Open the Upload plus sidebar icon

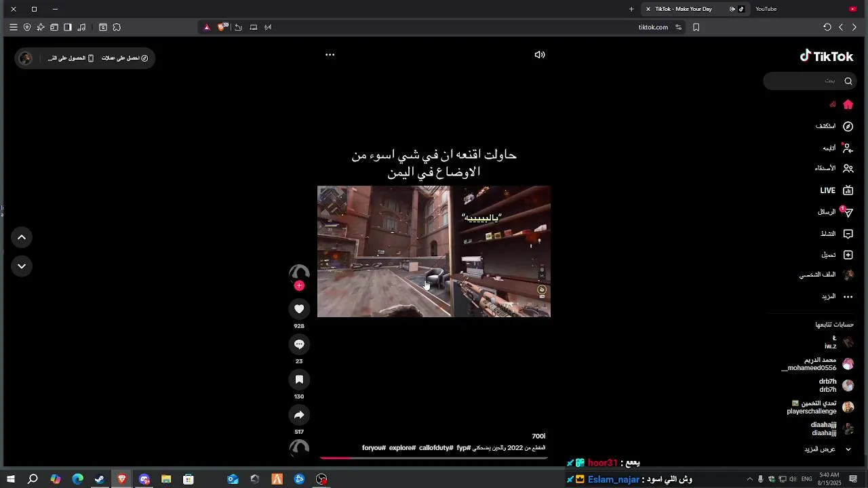click(x=848, y=255)
